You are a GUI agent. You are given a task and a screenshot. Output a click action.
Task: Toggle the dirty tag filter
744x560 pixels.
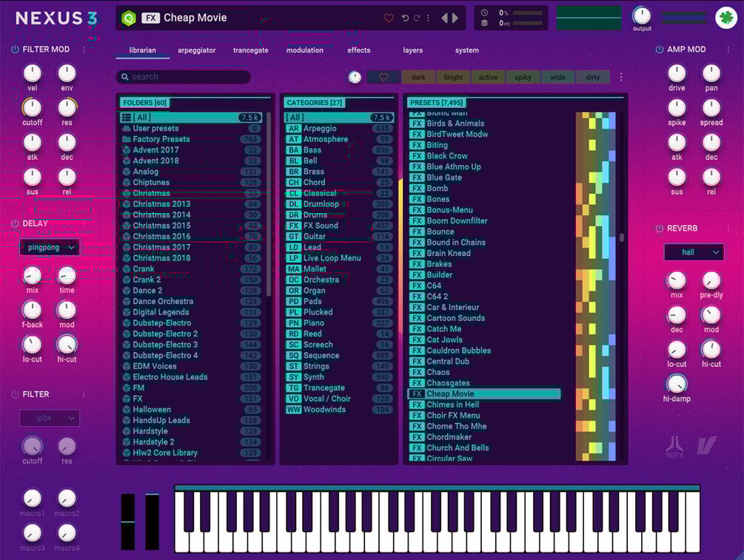(593, 77)
